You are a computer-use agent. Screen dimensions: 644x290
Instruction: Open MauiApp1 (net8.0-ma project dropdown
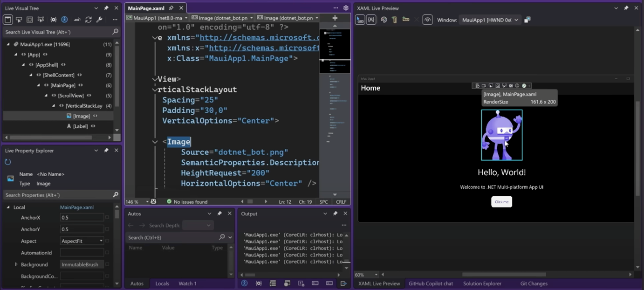[x=157, y=18]
